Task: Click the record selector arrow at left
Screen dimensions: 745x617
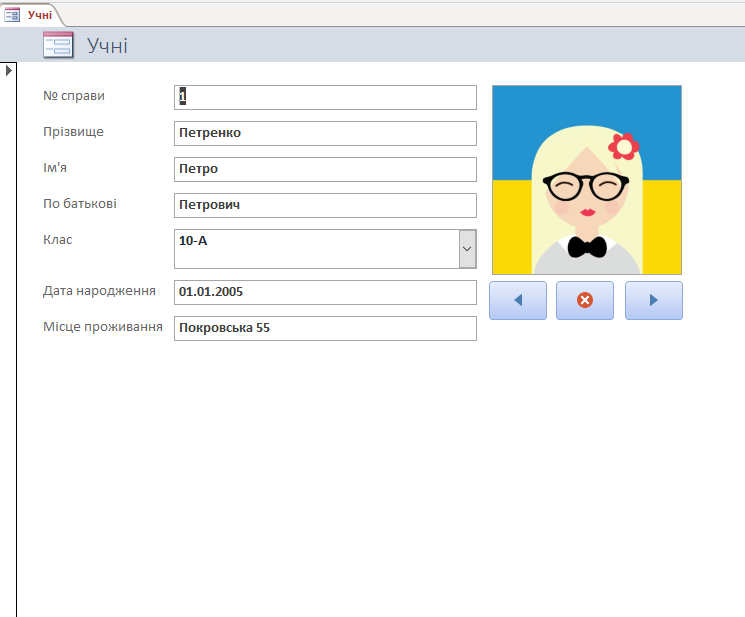Action: [9, 71]
